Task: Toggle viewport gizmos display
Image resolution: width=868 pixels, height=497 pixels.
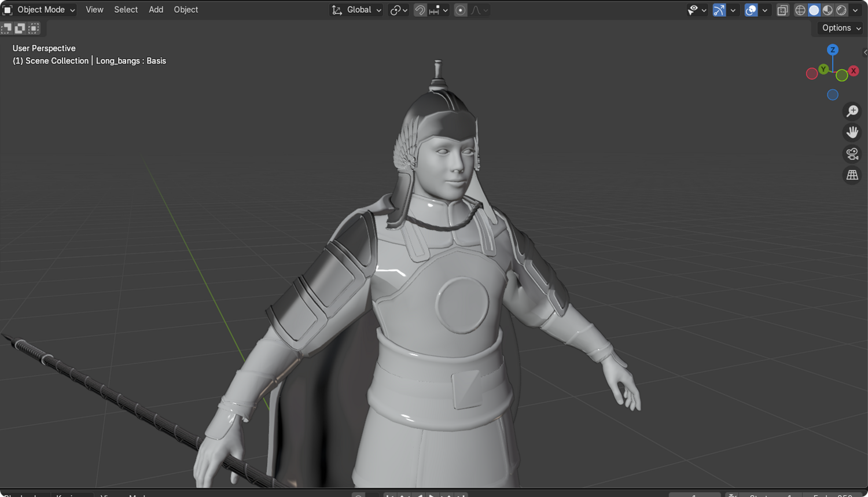Action: click(x=719, y=10)
